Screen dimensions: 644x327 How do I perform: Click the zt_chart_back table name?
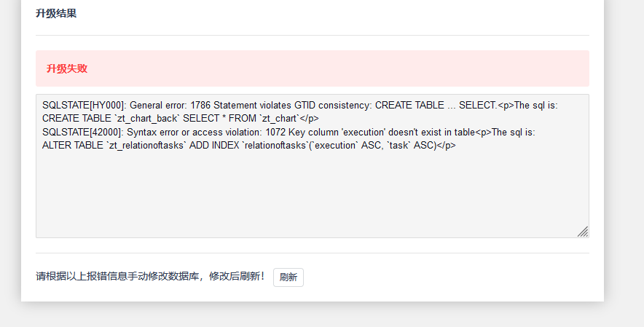pos(143,118)
